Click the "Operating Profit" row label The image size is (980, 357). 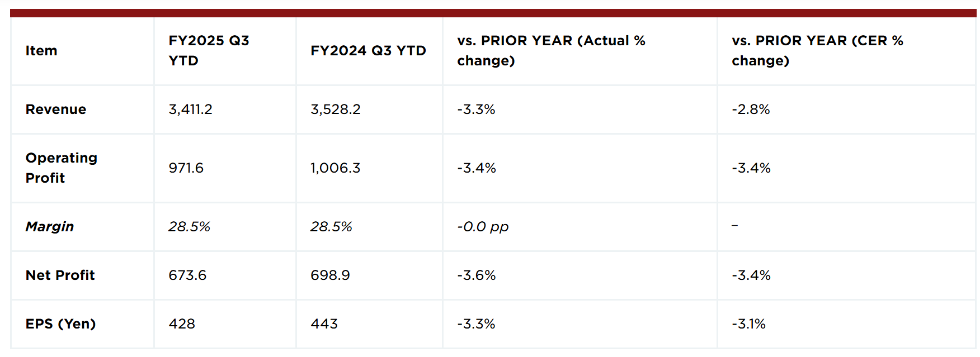(x=62, y=168)
